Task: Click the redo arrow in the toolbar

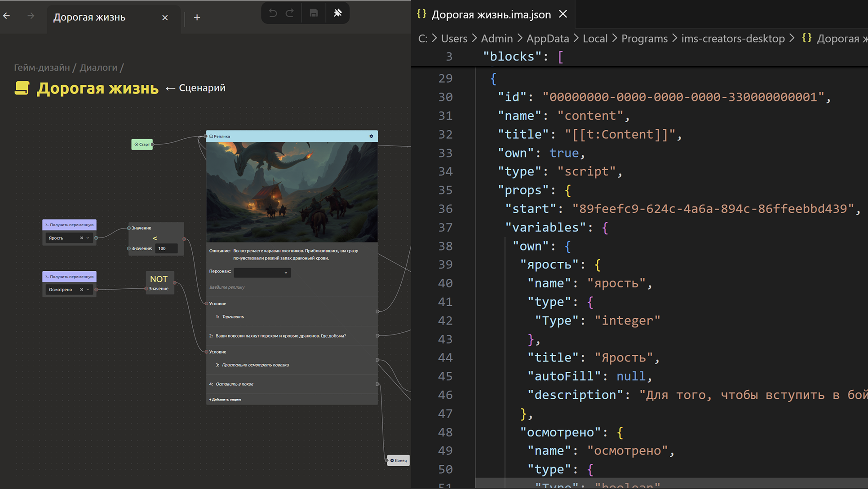Action: click(x=290, y=13)
